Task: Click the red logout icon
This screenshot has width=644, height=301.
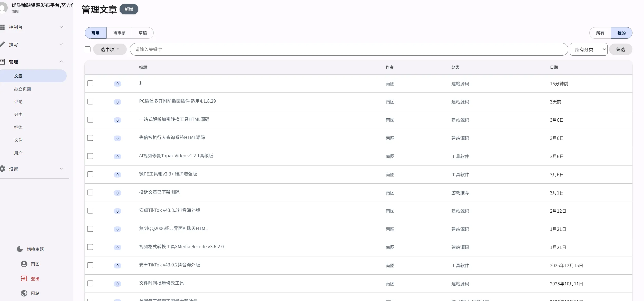Action: coord(24,278)
